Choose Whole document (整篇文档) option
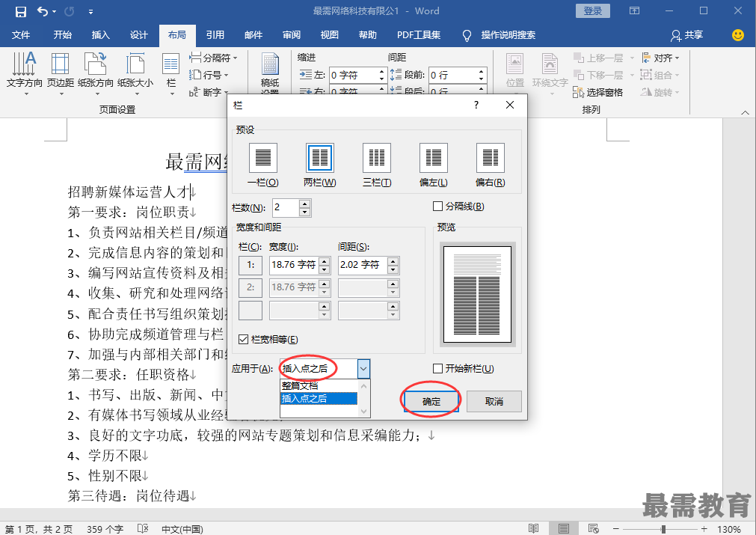The width and height of the screenshot is (756, 535). (319, 386)
